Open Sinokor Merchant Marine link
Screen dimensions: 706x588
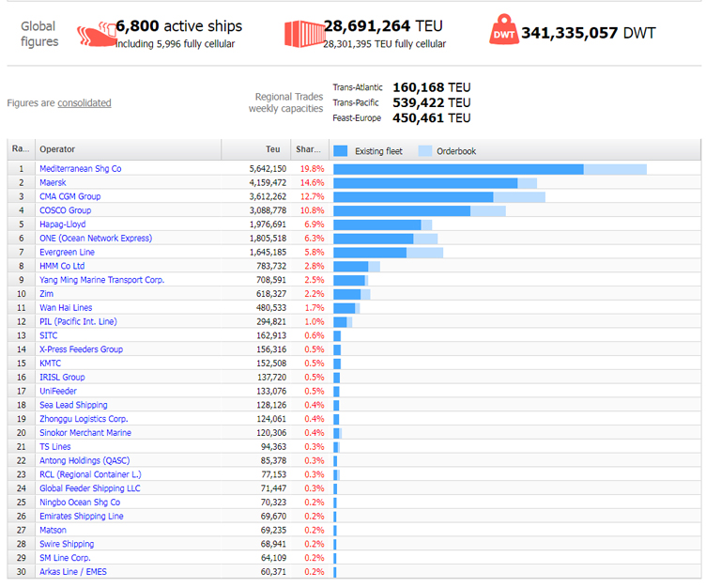click(x=85, y=433)
